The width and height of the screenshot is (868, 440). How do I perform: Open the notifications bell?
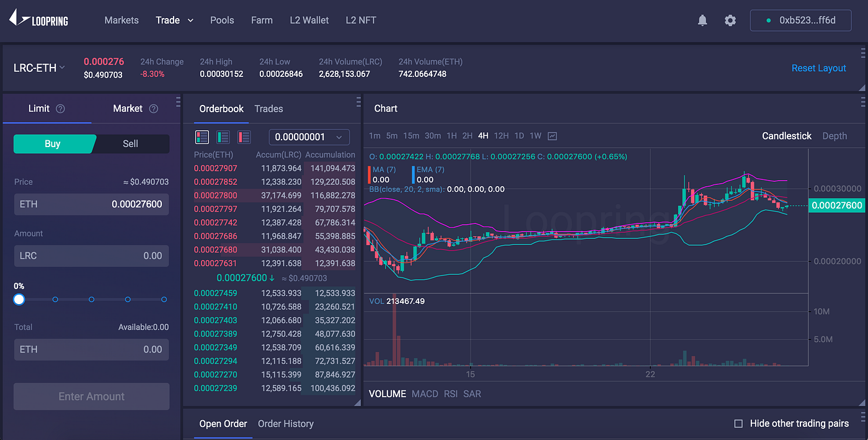click(x=702, y=20)
